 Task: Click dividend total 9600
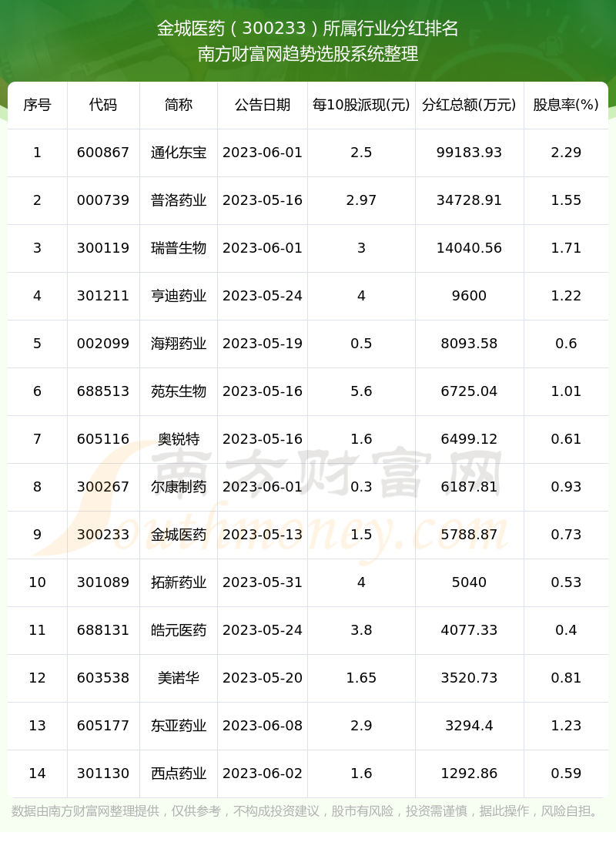[469, 296]
